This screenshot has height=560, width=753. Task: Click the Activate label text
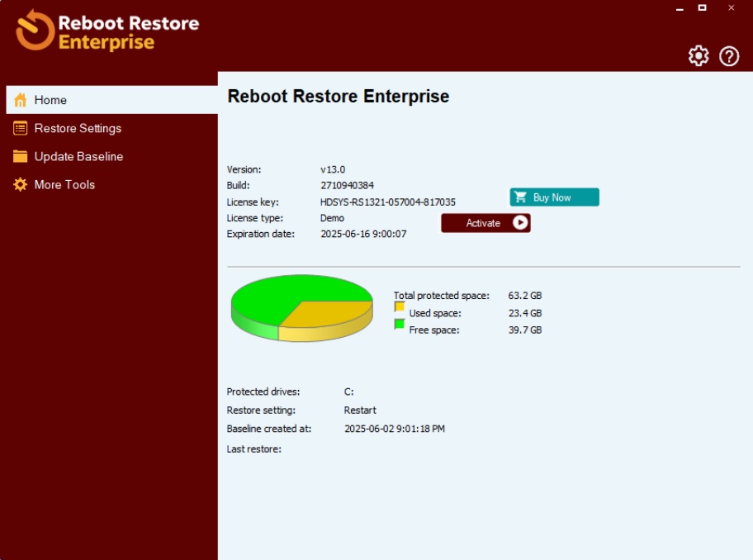(x=483, y=223)
